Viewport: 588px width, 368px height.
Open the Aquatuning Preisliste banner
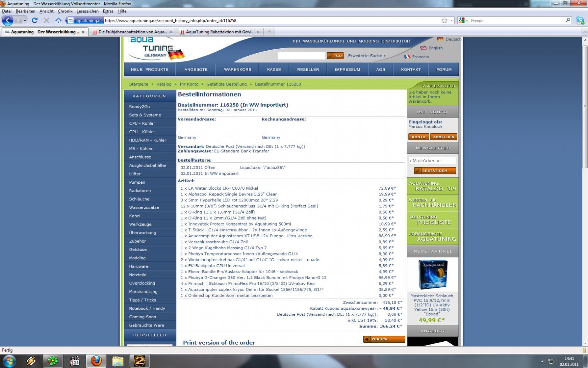pos(433,220)
